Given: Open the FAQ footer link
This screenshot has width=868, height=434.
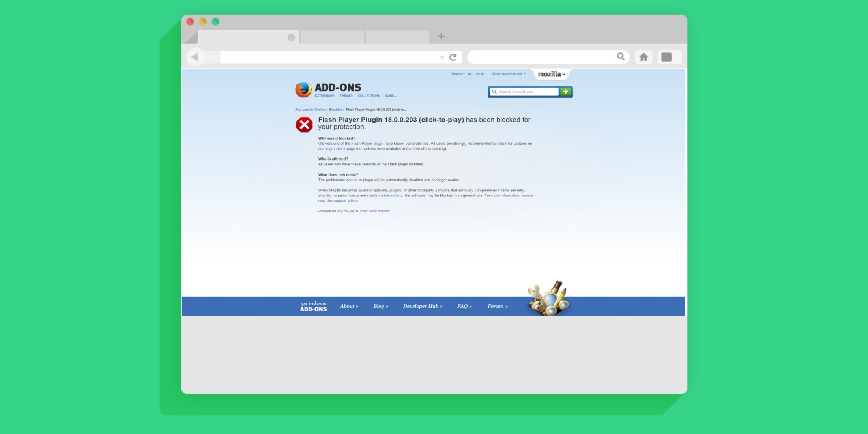Looking at the screenshot, I should (x=464, y=306).
